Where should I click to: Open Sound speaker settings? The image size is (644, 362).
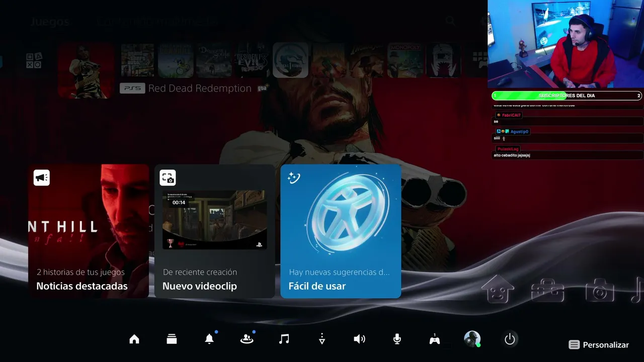tap(359, 339)
